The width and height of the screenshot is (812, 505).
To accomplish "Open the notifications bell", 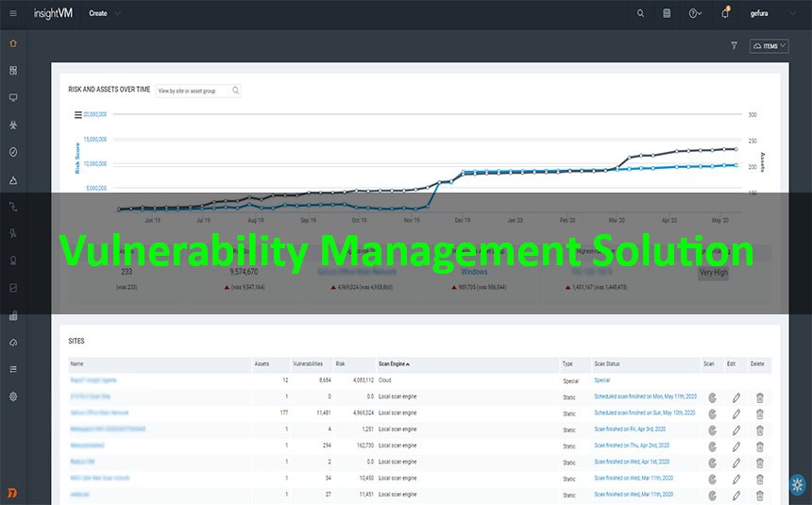I will pyautogui.click(x=725, y=13).
